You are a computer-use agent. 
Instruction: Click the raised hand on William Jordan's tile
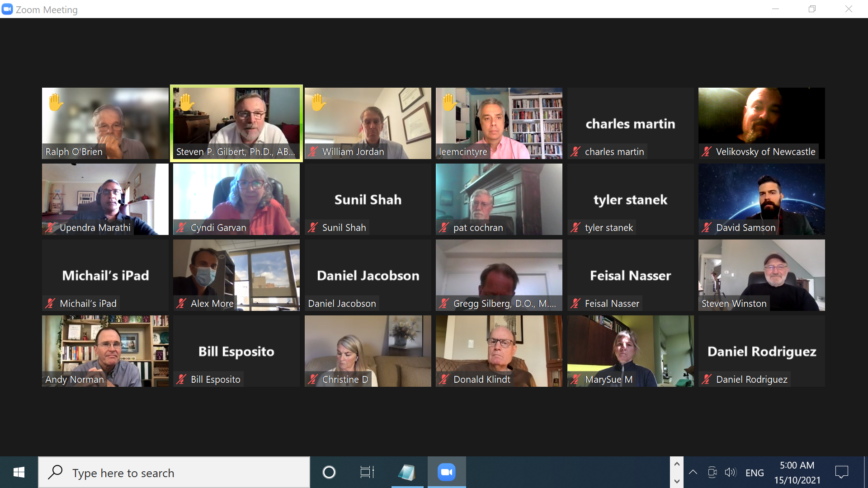pyautogui.click(x=318, y=103)
